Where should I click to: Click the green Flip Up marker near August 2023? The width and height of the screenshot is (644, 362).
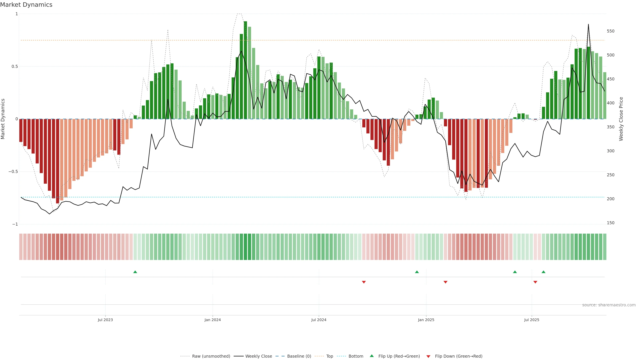tap(135, 272)
